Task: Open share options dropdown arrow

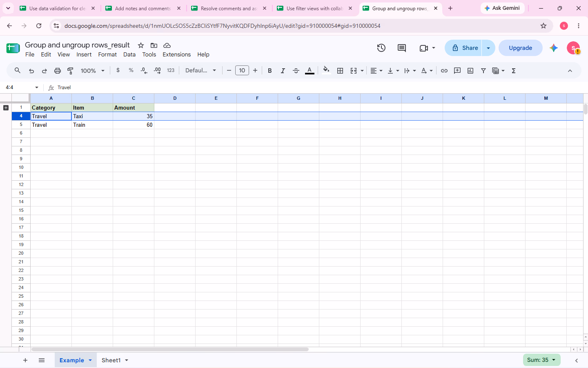Action: pos(488,48)
